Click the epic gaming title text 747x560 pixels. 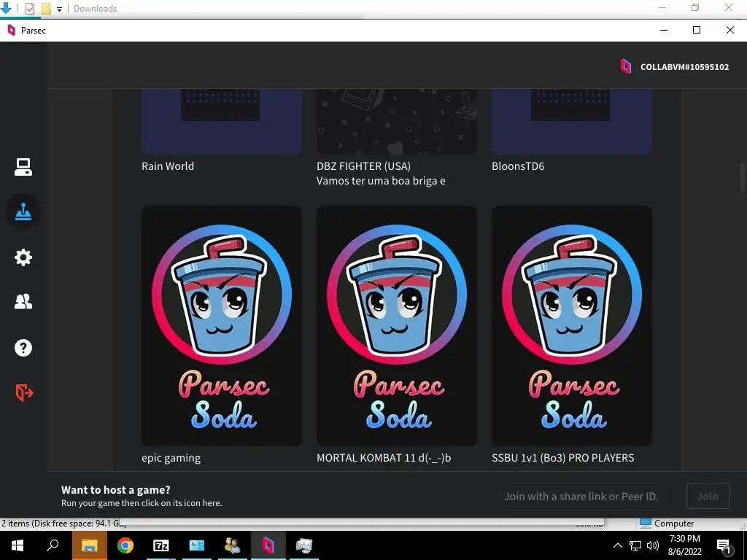[171, 458]
